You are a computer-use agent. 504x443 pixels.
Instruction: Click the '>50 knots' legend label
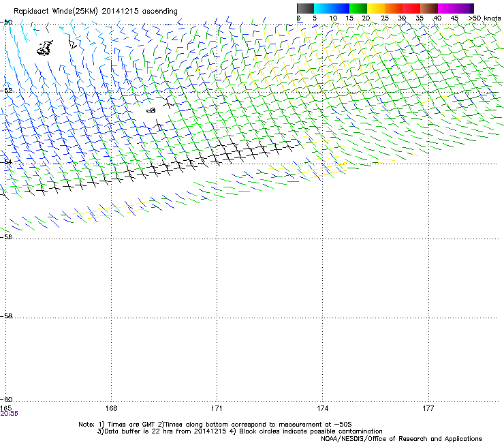point(484,18)
